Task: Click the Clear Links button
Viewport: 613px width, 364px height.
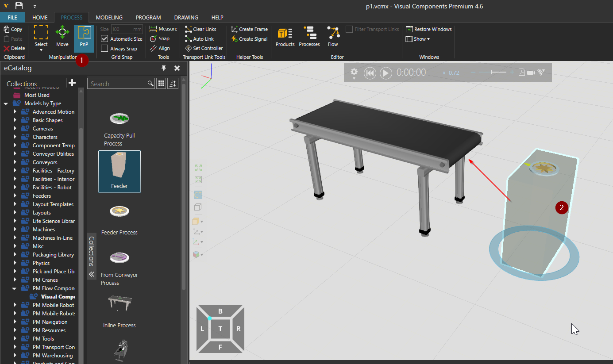Action: 200,29
